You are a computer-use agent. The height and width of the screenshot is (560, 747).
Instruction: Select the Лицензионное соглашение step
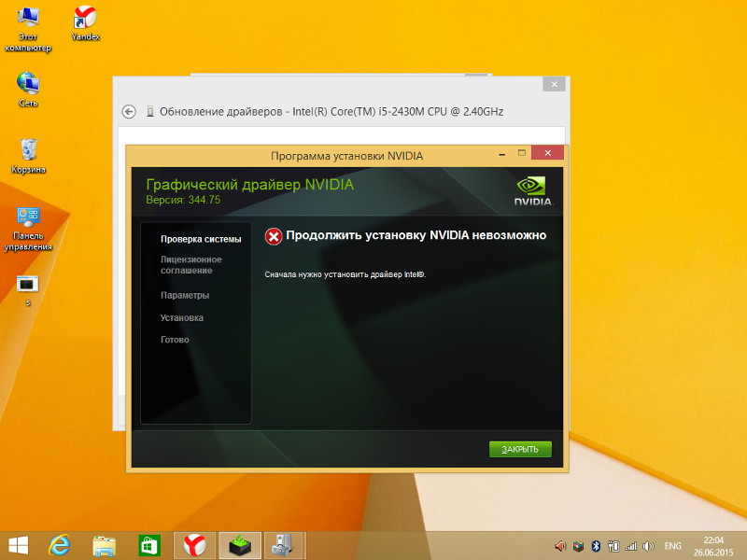[x=191, y=265]
